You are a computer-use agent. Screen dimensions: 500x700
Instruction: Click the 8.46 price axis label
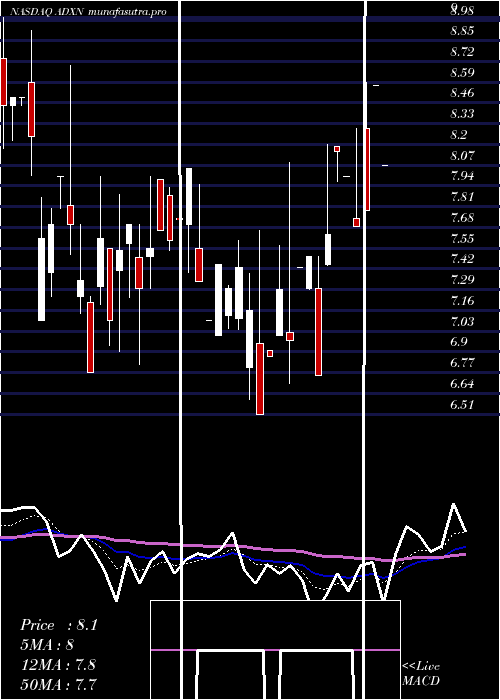coord(462,93)
